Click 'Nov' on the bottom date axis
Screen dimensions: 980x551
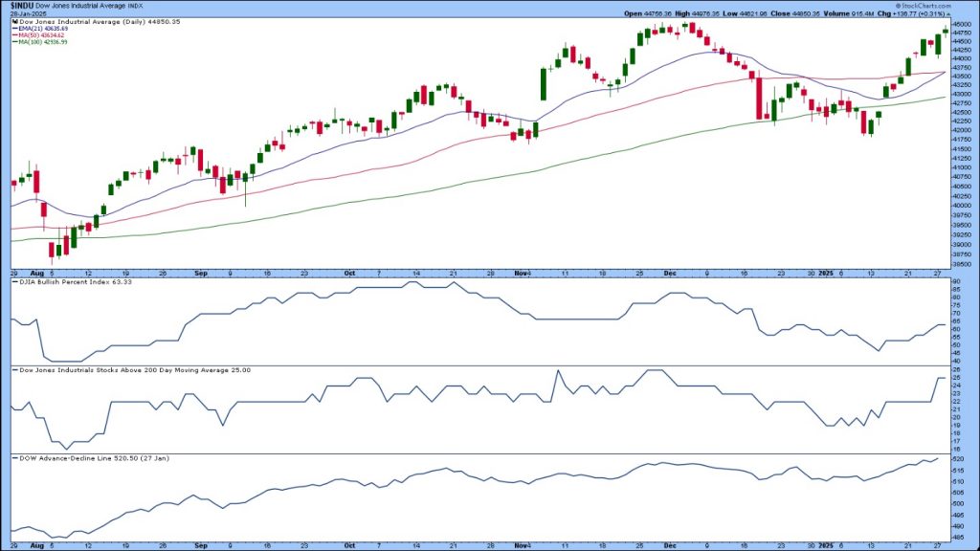tap(520, 545)
